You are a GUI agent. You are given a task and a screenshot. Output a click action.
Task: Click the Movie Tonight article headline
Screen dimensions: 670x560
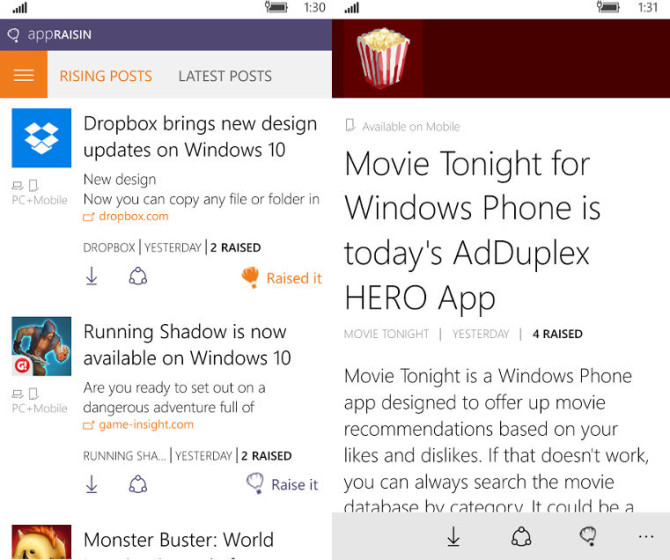[472, 230]
